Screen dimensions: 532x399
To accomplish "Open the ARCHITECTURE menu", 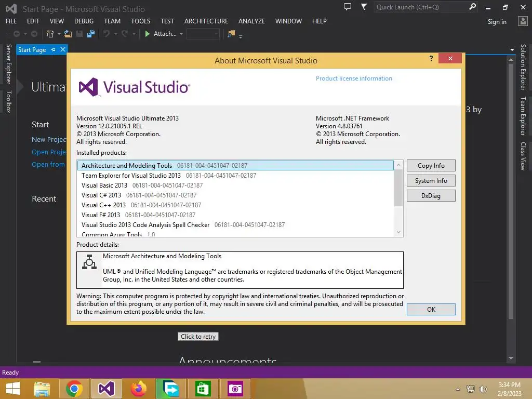I will click(x=206, y=21).
